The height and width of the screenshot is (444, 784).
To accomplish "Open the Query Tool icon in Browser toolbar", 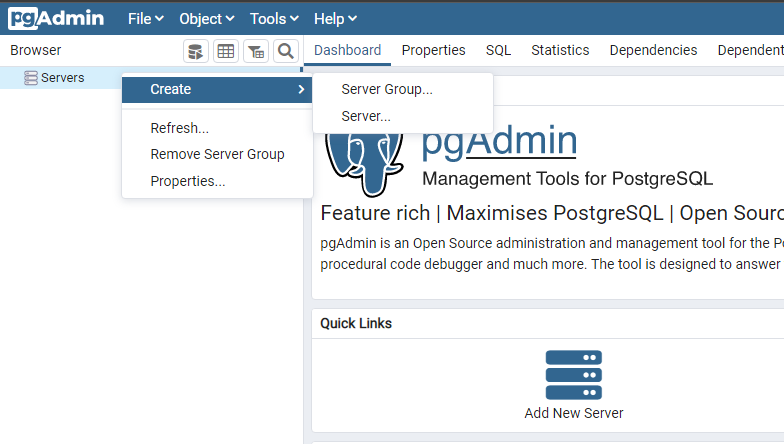I will [x=196, y=51].
